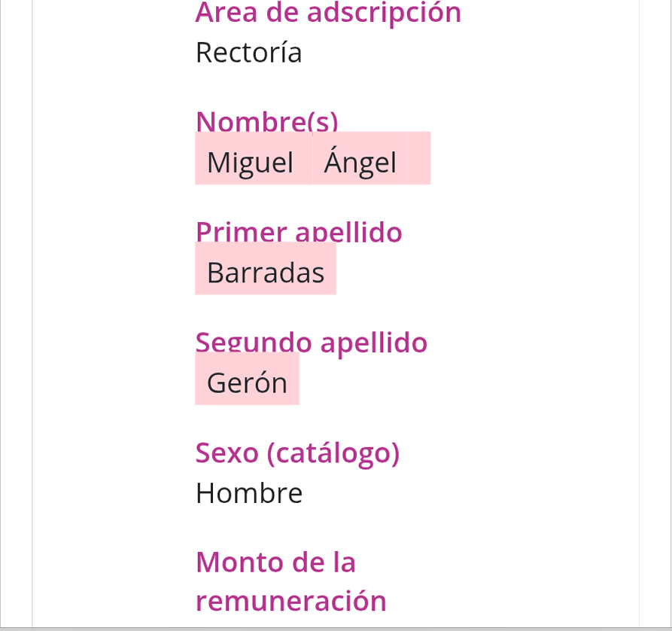Click the word (catálogo) in parentheses
The image size is (672, 631).
click(x=333, y=453)
